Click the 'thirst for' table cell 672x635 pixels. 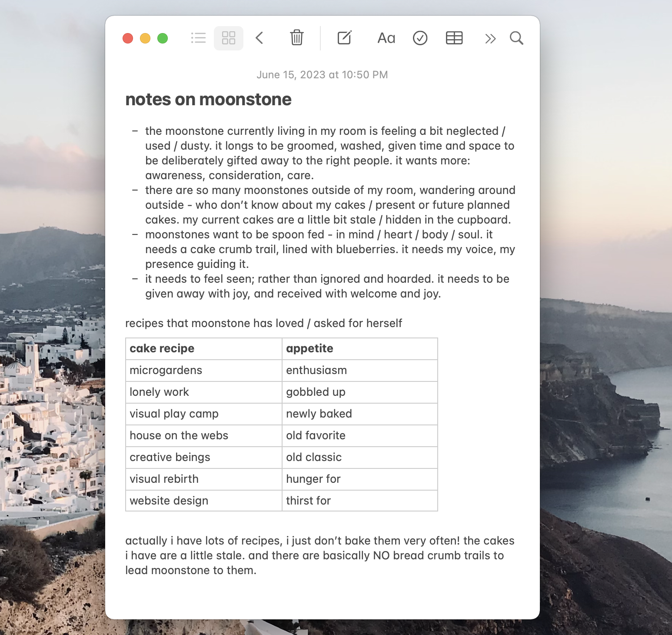tap(360, 501)
